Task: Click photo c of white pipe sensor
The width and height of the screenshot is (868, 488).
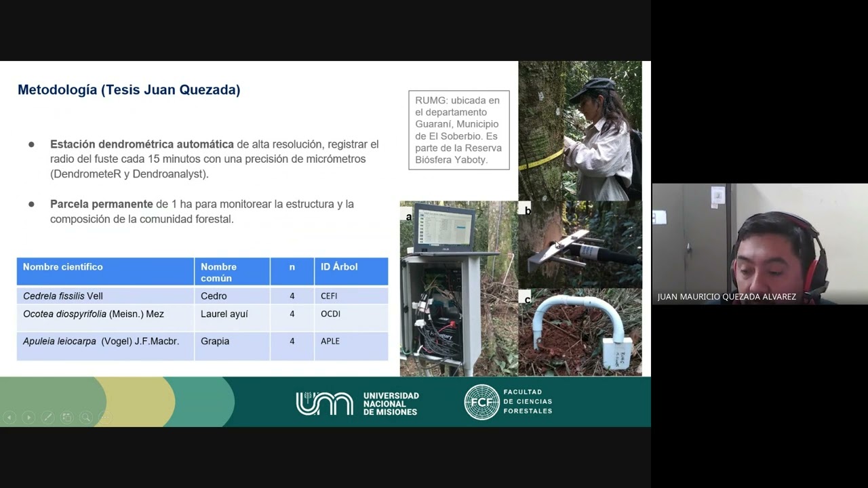Action: pyautogui.click(x=580, y=332)
